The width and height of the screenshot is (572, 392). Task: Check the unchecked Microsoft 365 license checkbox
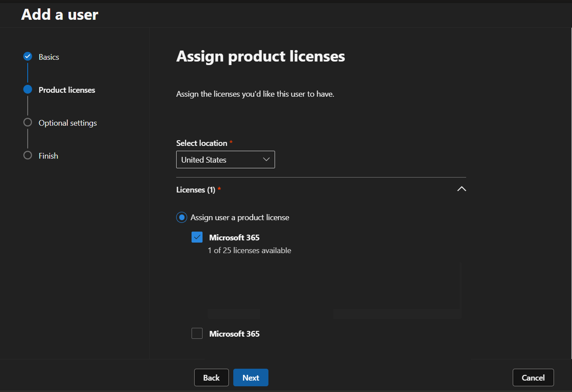point(197,334)
